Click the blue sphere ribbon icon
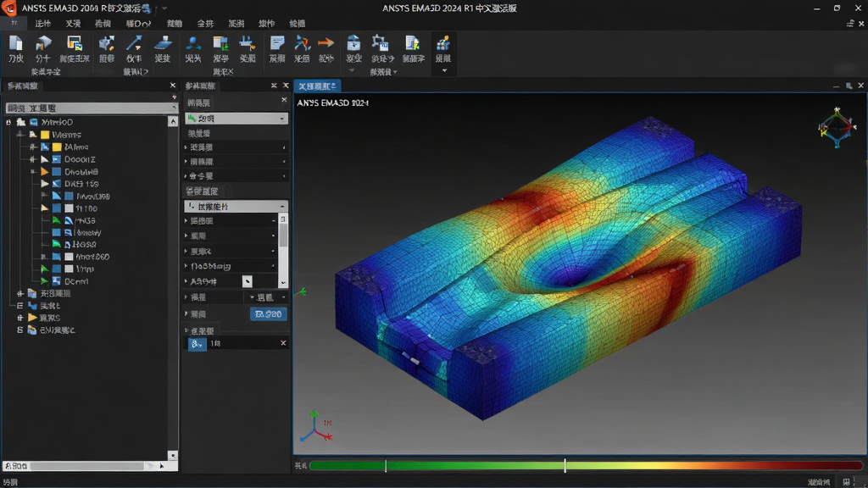This screenshot has height=488, width=868. (193, 44)
